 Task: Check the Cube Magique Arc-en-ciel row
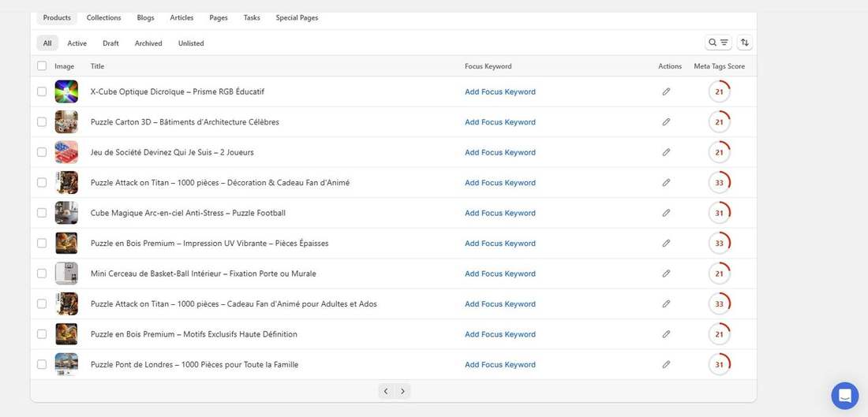point(42,213)
